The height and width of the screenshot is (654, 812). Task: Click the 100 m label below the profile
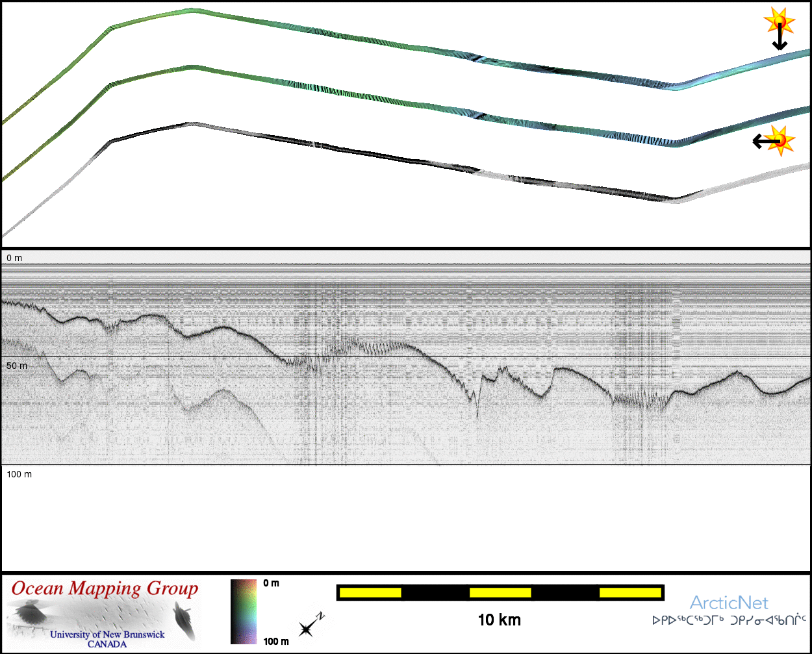[19, 475]
